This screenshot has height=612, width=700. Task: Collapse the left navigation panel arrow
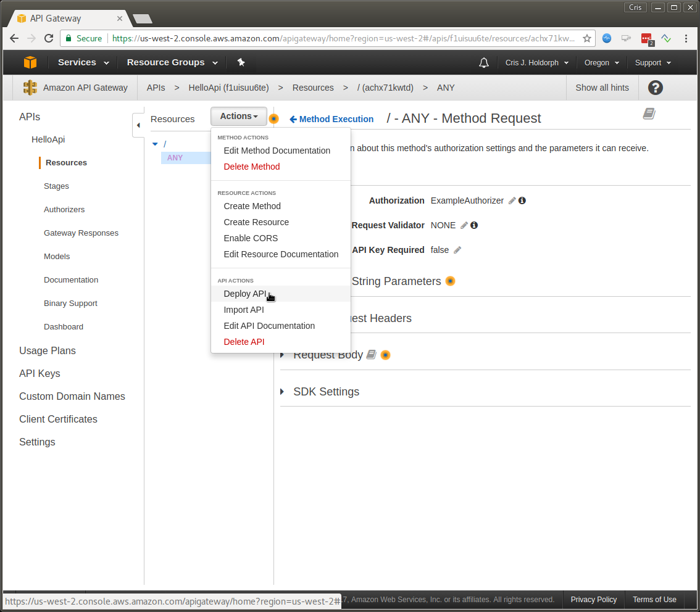(x=138, y=125)
